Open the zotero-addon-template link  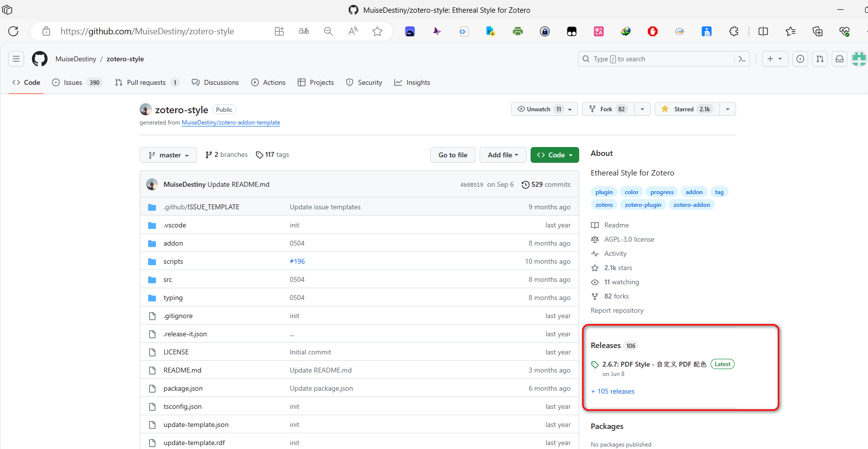pyautogui.click(x=231, y=123)
